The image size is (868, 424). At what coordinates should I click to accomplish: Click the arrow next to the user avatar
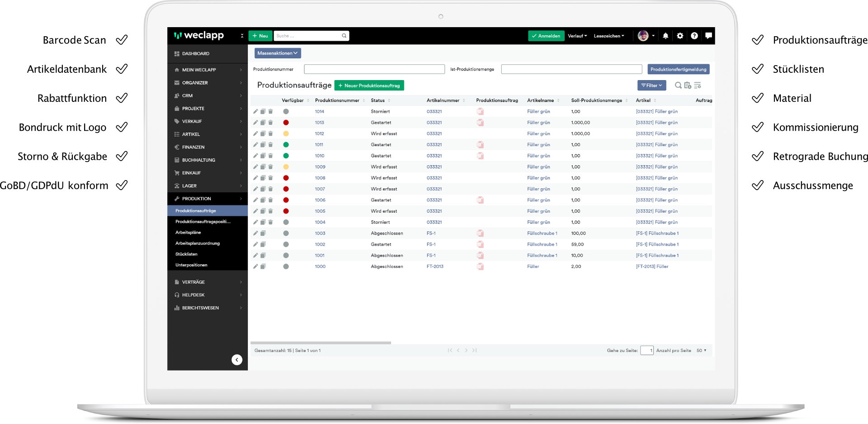pos(653,36)
